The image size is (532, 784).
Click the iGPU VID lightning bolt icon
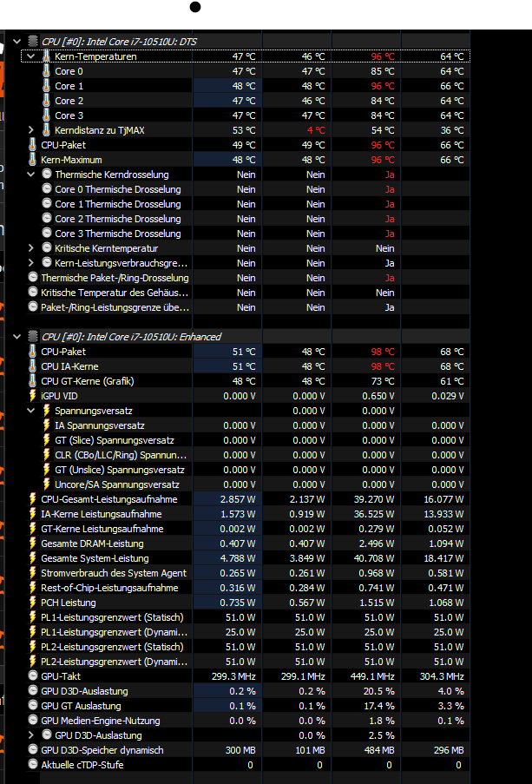(33, 396)
